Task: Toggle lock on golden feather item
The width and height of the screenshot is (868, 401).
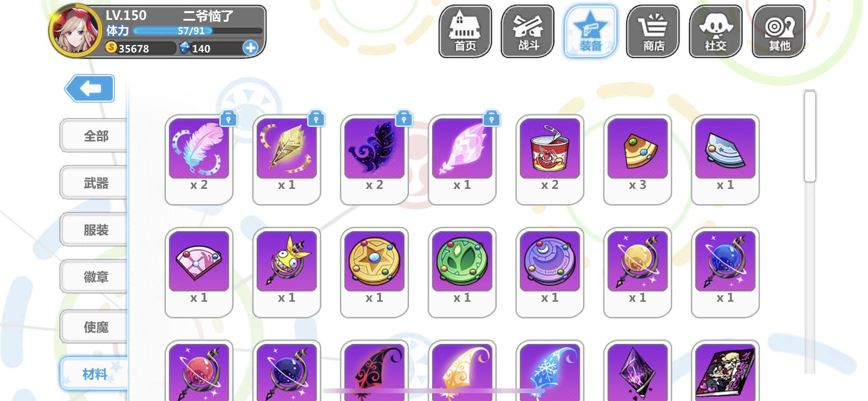Action: 316,119
